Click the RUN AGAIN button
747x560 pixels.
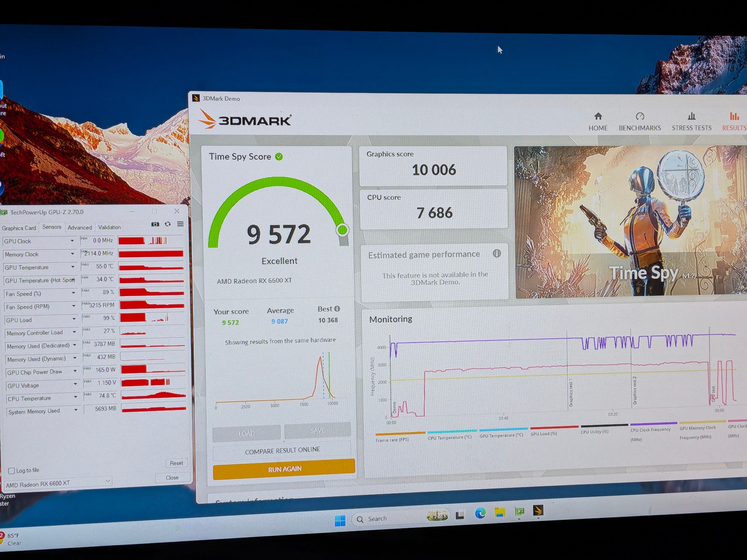coord(284,469)
